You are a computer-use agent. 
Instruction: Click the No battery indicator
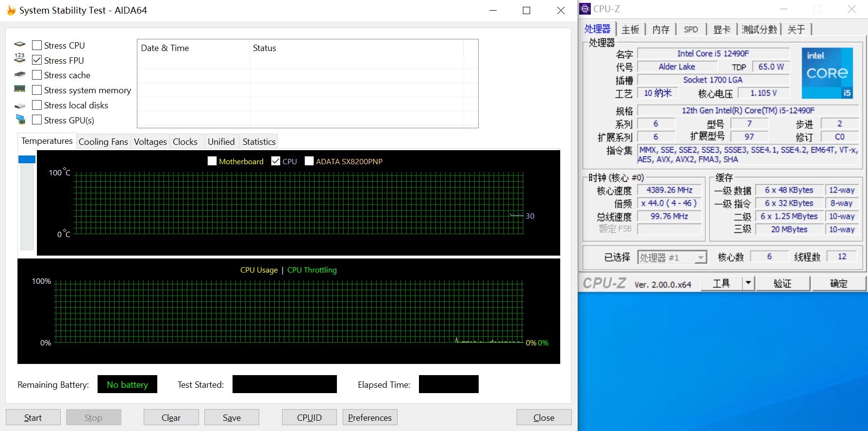pos(127,384)
